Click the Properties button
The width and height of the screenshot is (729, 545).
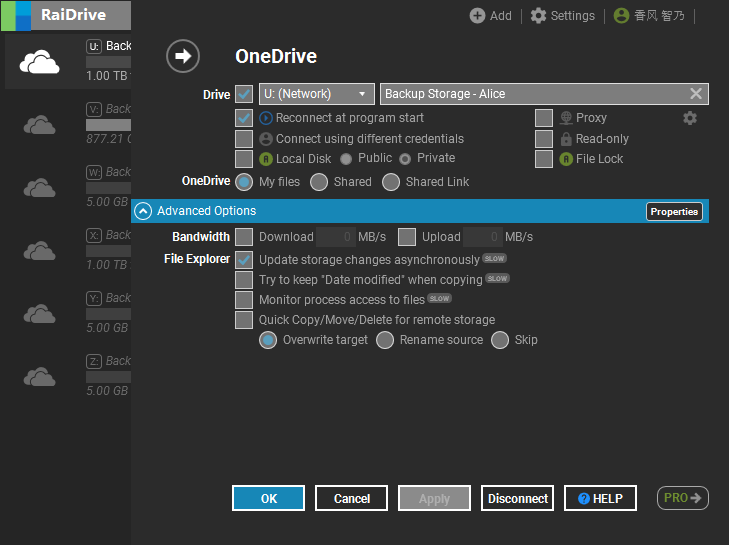(x=674, y=211)
